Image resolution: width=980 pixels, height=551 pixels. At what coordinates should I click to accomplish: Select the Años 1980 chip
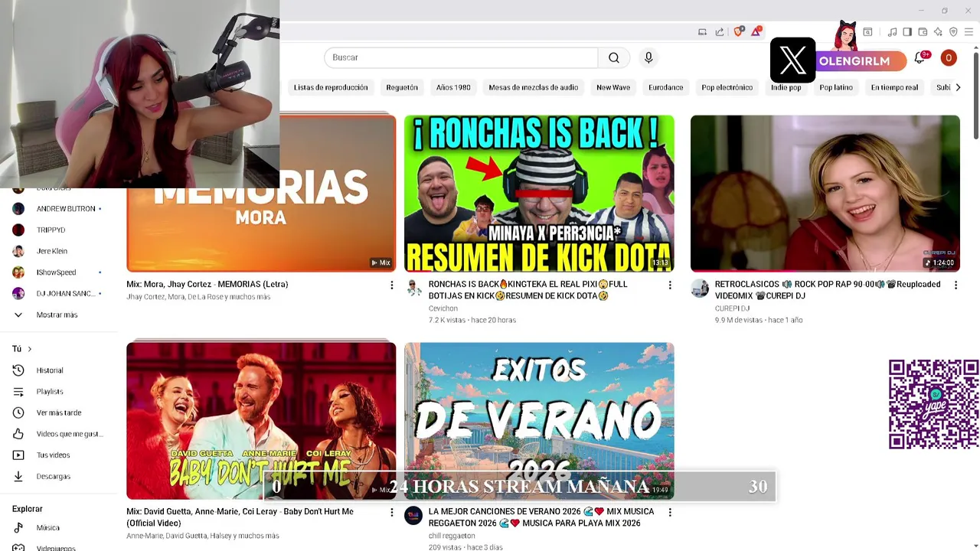453,87
